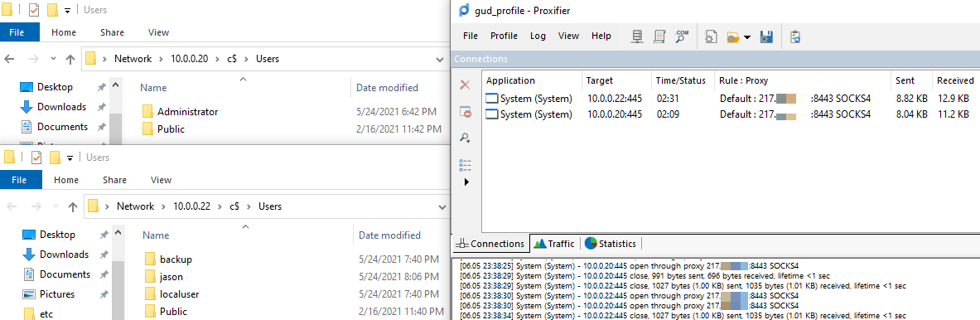The image size is (980, 320).
Task: Click the magnifier-plus icon in Connections sidebar
Action: [465, 138]
